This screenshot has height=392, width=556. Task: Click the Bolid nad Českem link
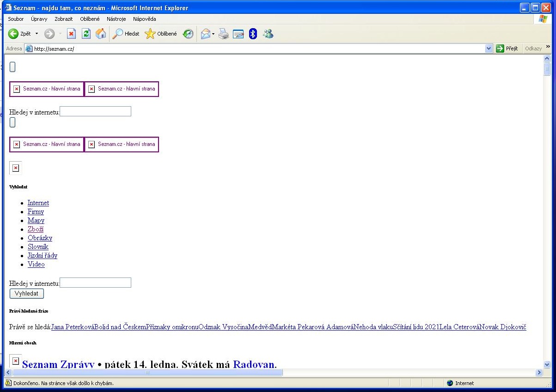[x=120, y=327]
